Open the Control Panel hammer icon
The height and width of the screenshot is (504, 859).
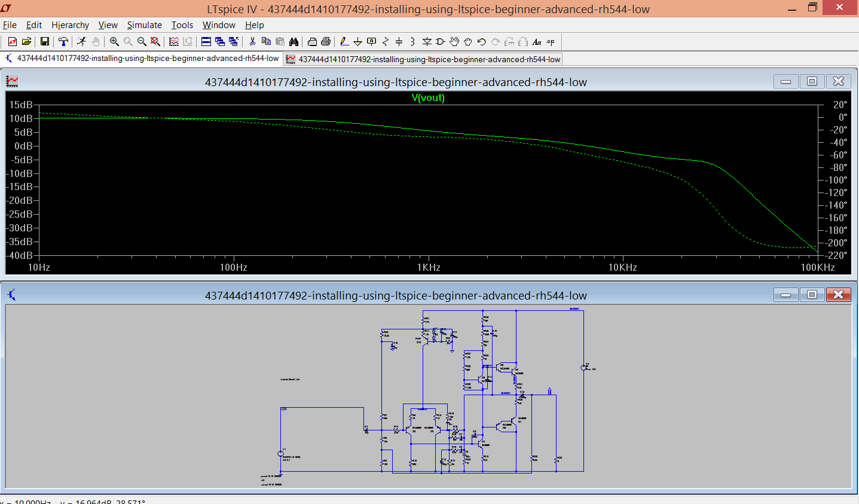[x=63, y=41]
